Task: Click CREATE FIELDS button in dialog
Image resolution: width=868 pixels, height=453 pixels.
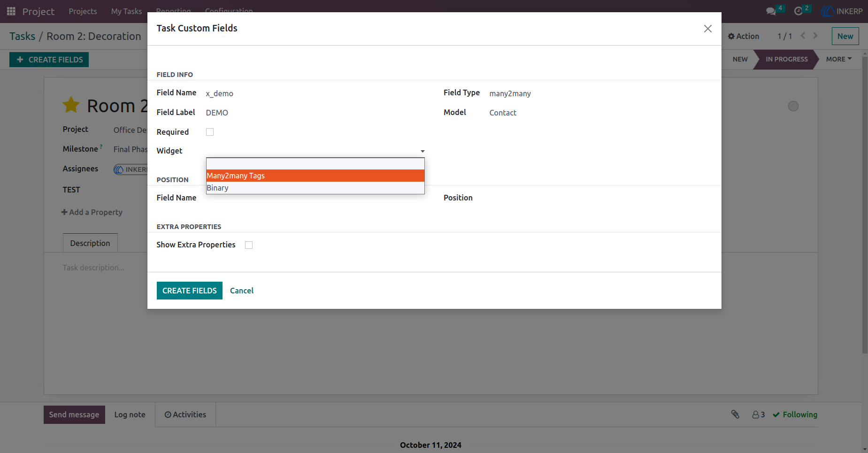Action: (x=190, y=291)
